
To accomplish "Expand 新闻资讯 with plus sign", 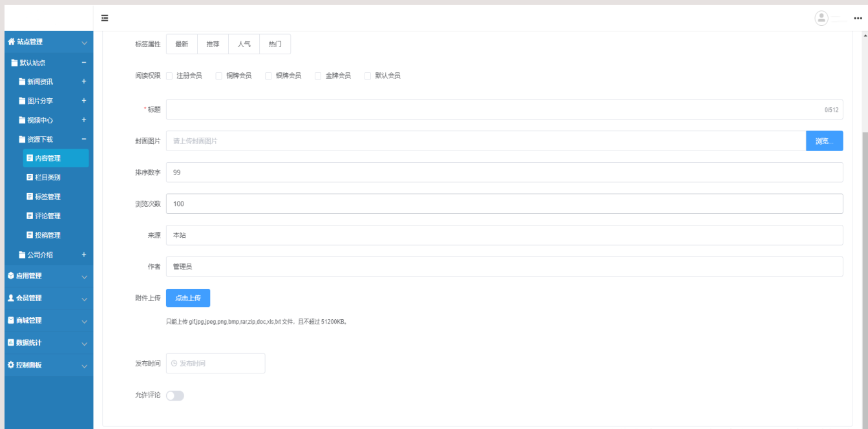I will 84,81.
